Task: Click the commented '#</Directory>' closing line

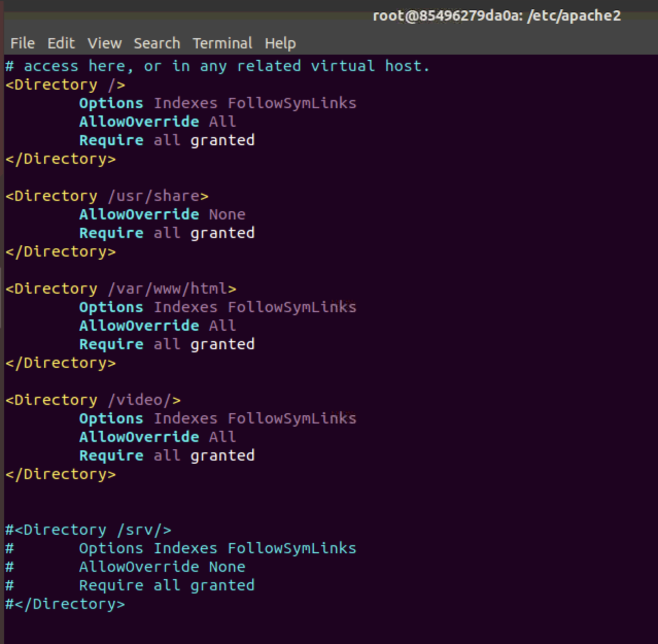Action: 65,604
